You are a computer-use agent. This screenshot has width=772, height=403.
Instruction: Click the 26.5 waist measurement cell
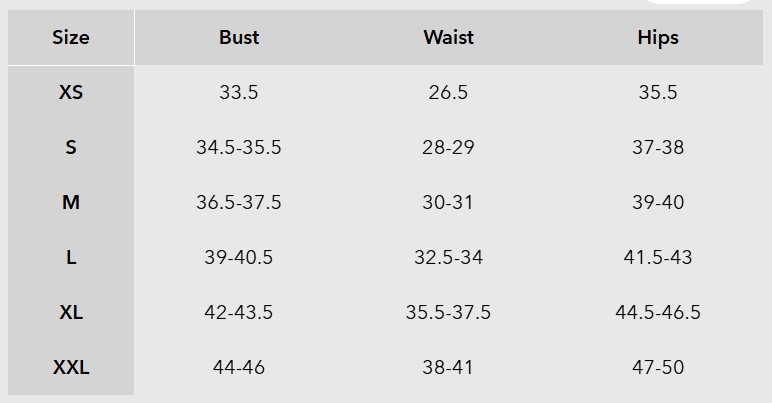click(448, 92)
